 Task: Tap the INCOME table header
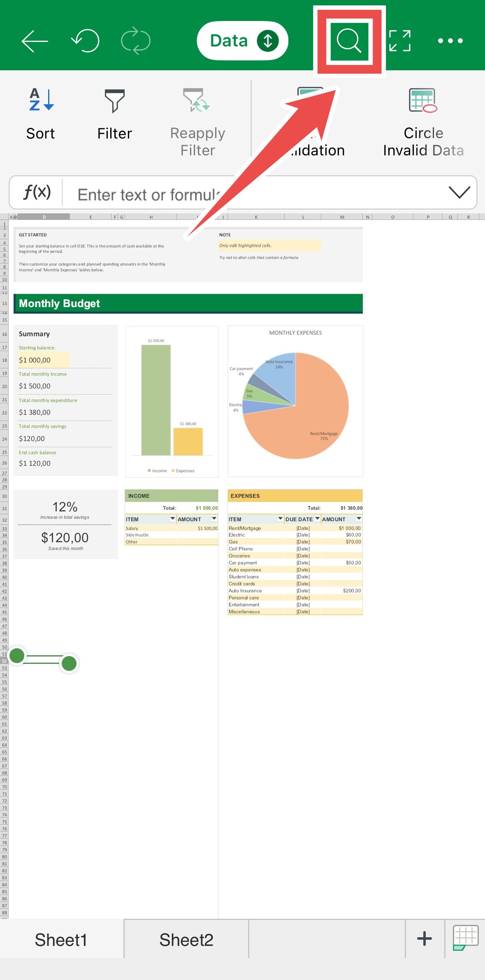(172, 496)
